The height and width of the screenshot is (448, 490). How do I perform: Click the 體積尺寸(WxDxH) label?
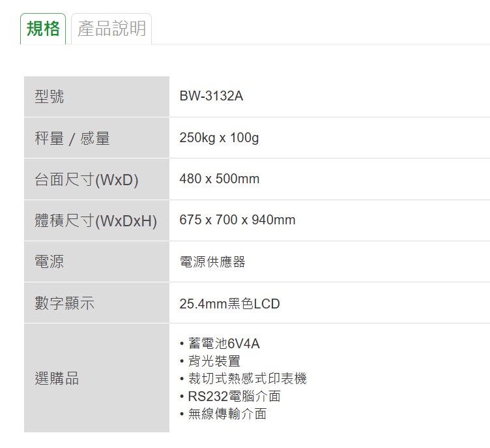(96, 220)
